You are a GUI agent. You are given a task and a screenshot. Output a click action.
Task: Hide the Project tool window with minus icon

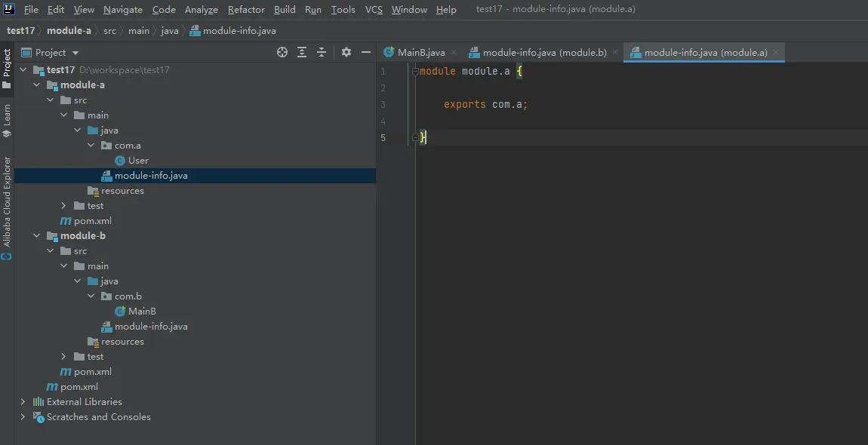pos(366,52)
